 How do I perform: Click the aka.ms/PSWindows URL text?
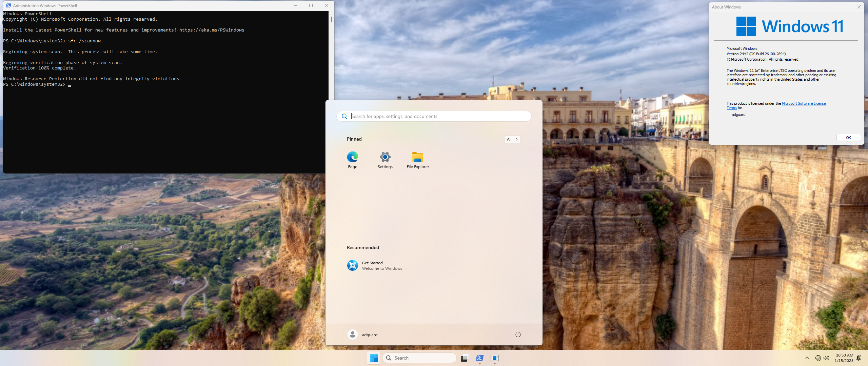(212, 30)
